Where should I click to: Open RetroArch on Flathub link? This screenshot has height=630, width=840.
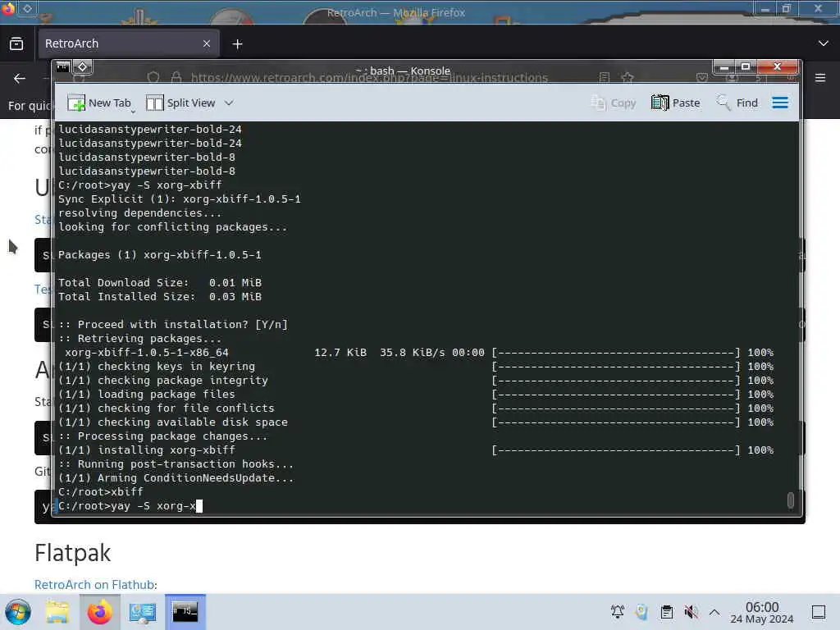point(94,584)
